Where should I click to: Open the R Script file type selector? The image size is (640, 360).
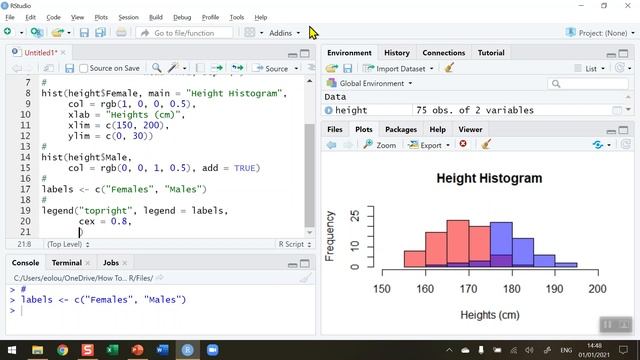pyautogui.click(x=294, y=244)
